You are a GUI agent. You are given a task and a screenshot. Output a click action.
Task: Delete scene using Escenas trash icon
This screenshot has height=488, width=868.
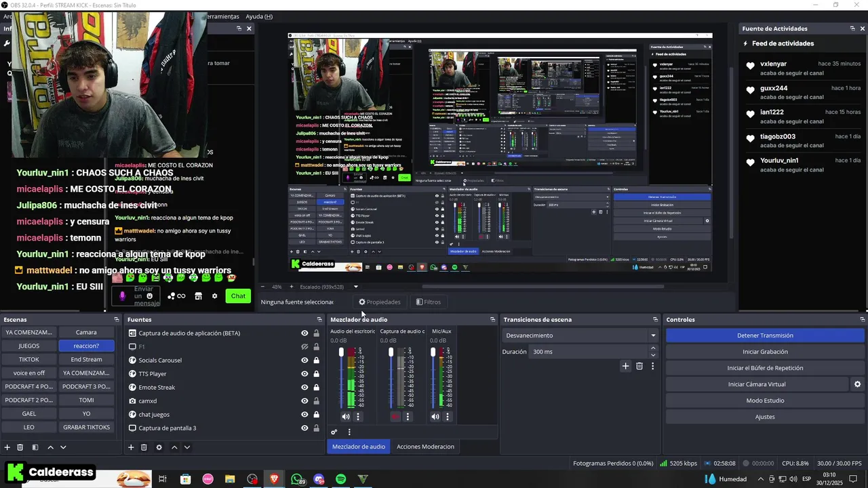[20, 447]
